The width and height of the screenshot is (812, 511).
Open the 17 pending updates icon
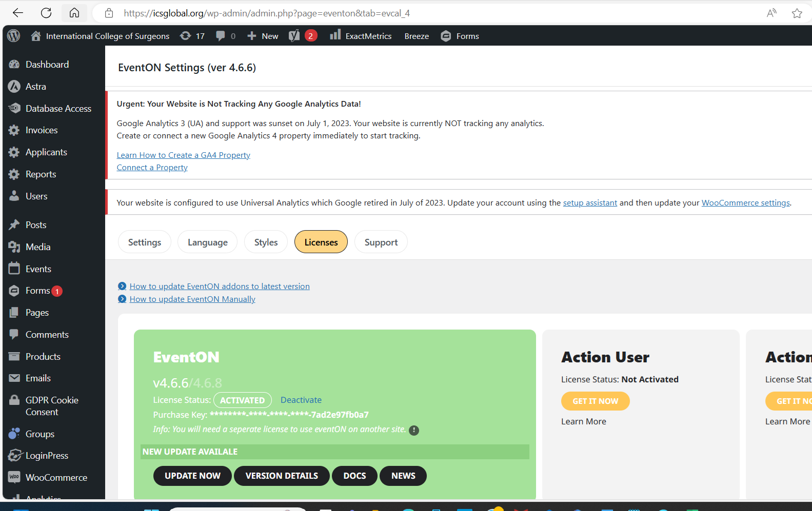click(x=192, y=36)
